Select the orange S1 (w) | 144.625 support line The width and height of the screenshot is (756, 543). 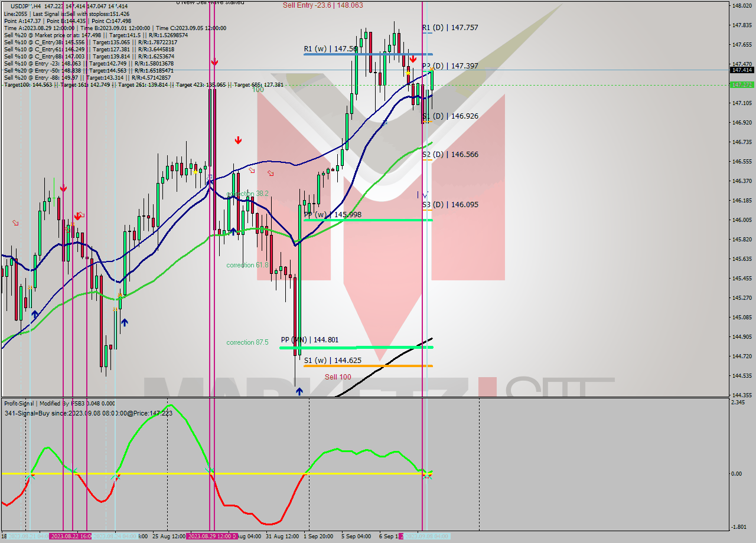[x=366, y=366]
